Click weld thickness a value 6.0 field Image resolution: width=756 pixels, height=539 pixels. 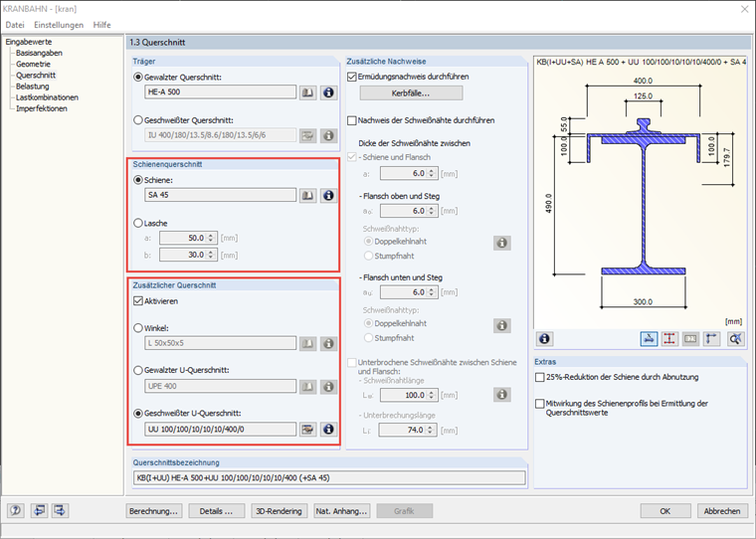click(408, 174)
